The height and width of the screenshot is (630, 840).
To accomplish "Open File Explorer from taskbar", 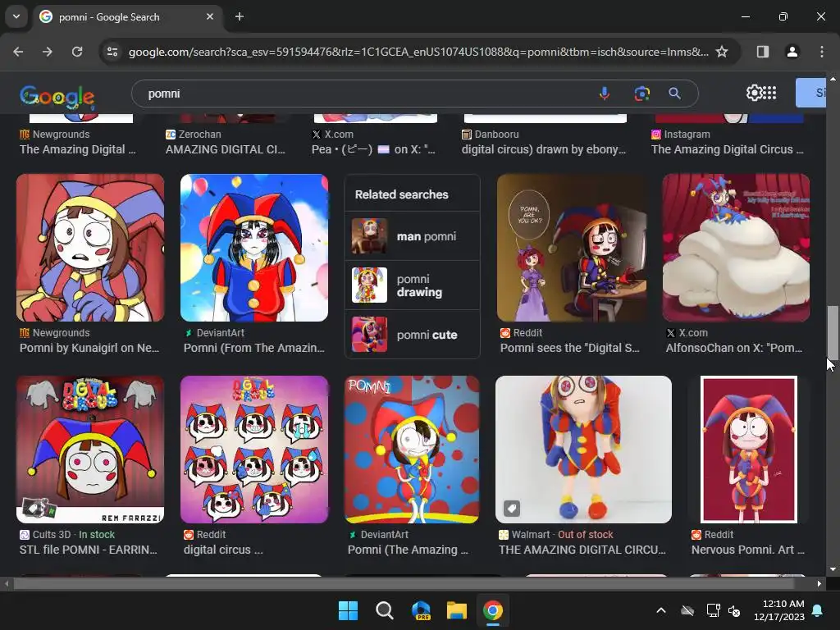I will click(x=457, y=610).
